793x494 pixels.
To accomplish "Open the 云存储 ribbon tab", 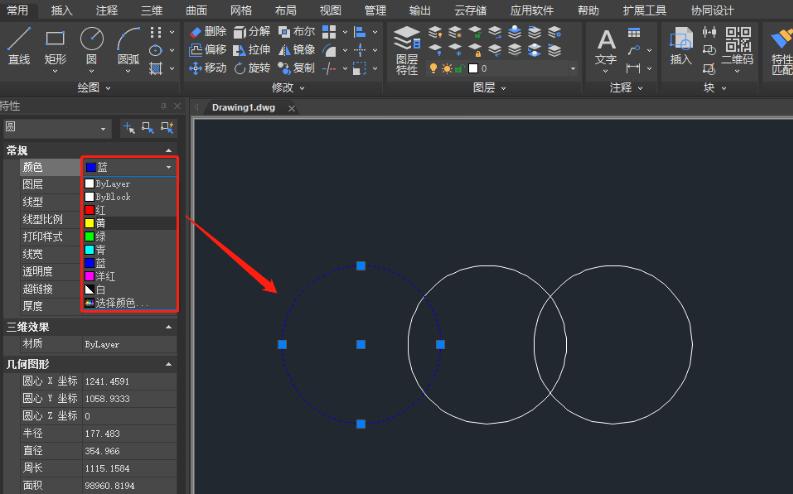I will coord(470,10).
